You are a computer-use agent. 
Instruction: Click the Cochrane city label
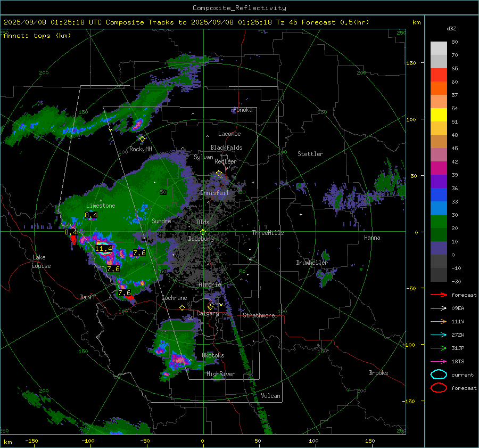pyautogui.click(x=174, y=298)
